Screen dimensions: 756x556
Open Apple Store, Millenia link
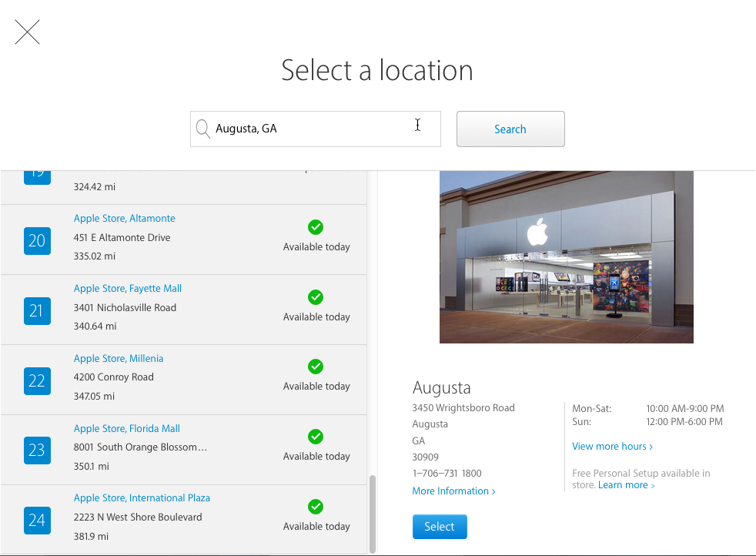coord(119,358)
